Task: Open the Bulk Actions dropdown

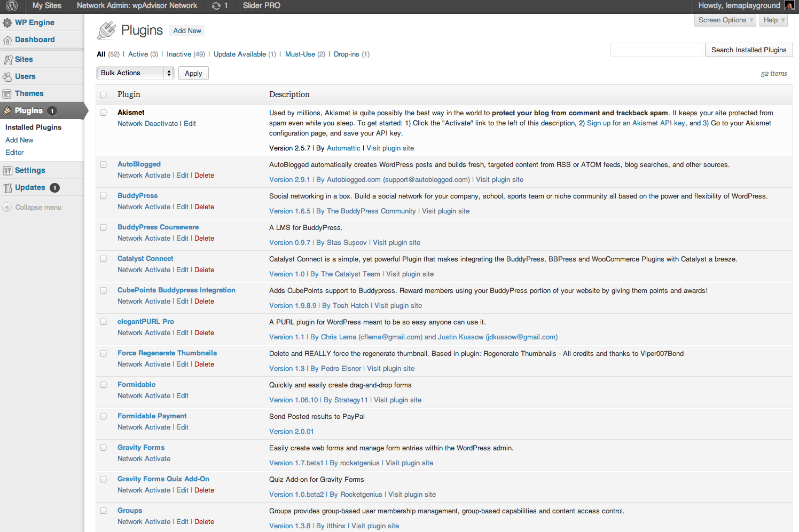Action: 135,73
